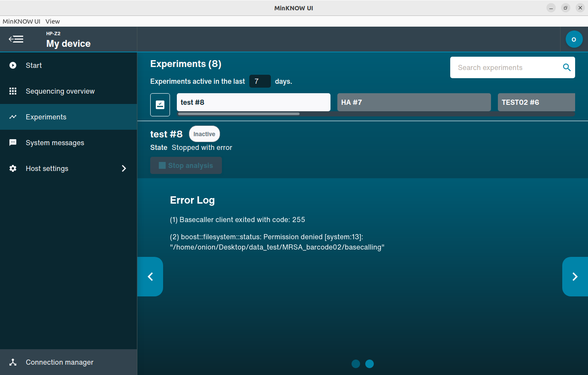Click the My device header title
Screen dimensions: 588x375
click(68, 43)
